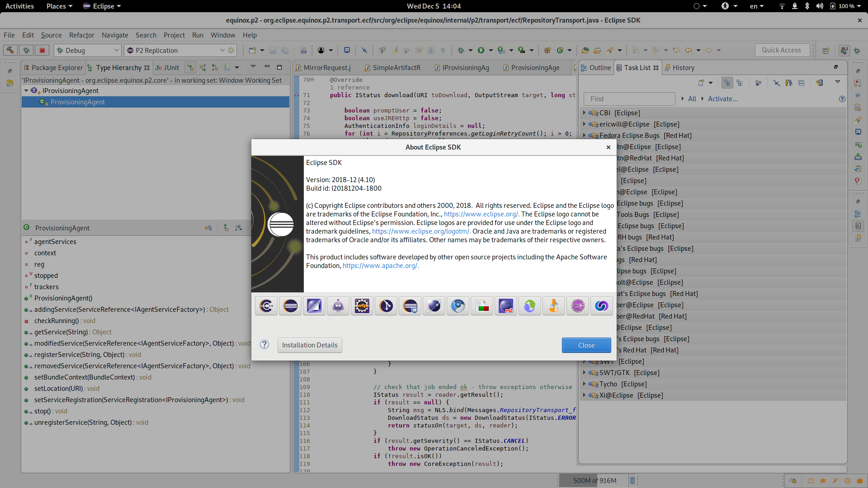Click Collapse All icon in Task List
This screenshot has height=488, width=868.
pos(801,83)
